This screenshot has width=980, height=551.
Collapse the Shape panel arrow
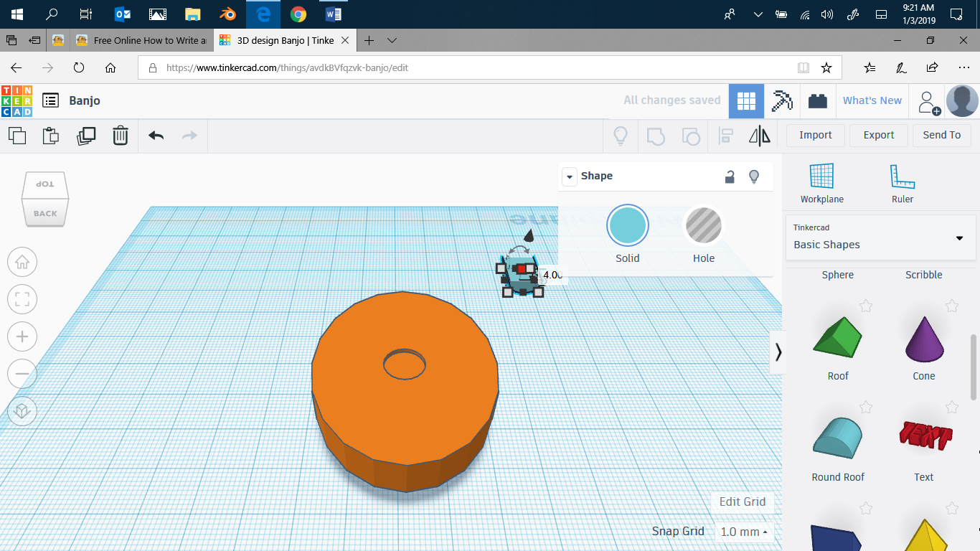coord(570,176)
